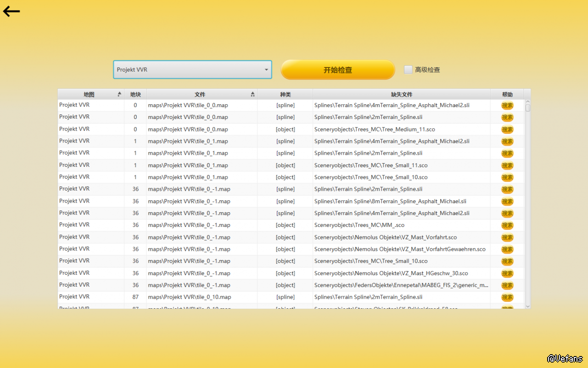Click the 种类 column header
Image resolution: width=588 pixels, height=368 pixels.
pyautogui.click(x=285, y=94)
